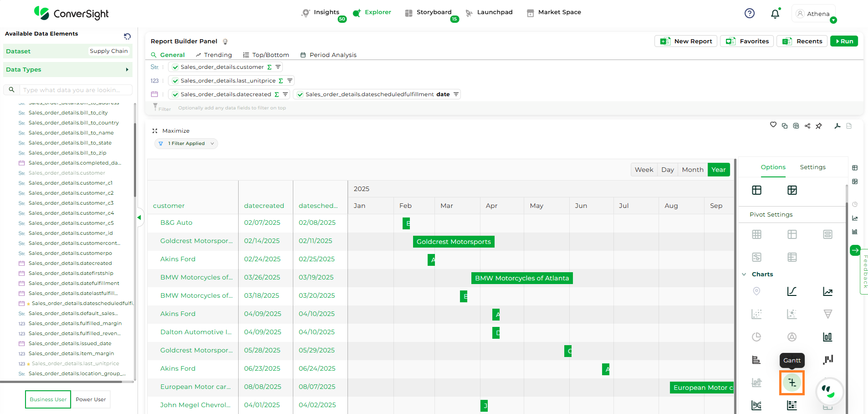
Task: Collapse the Charts section chevron
Action: coord(744,274)
